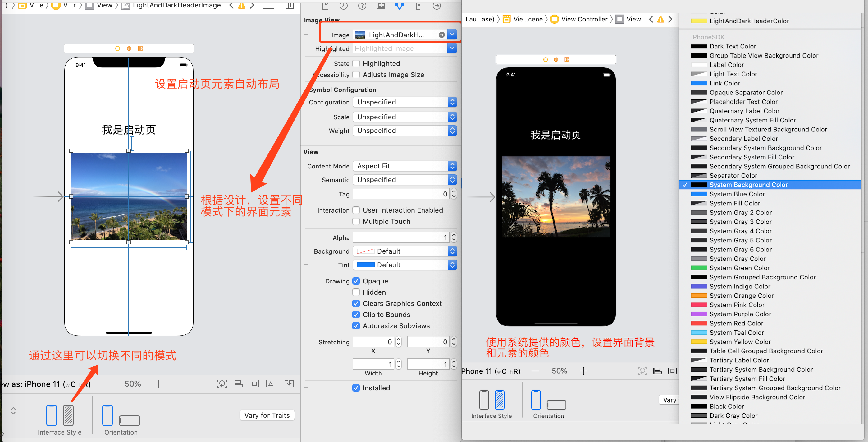Enable Clears Graphics Context checkbox
The image size is (868, 442).
pos(355,303)
